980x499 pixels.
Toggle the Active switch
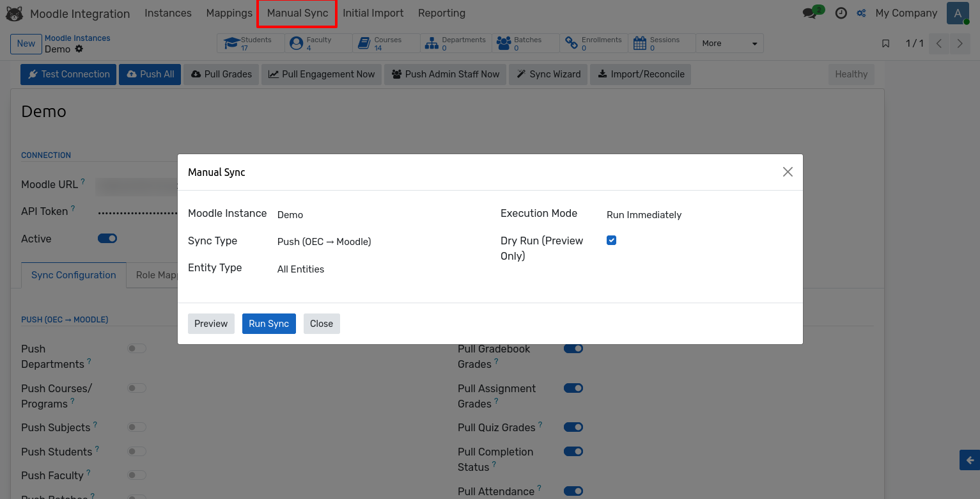click(107, 239)
